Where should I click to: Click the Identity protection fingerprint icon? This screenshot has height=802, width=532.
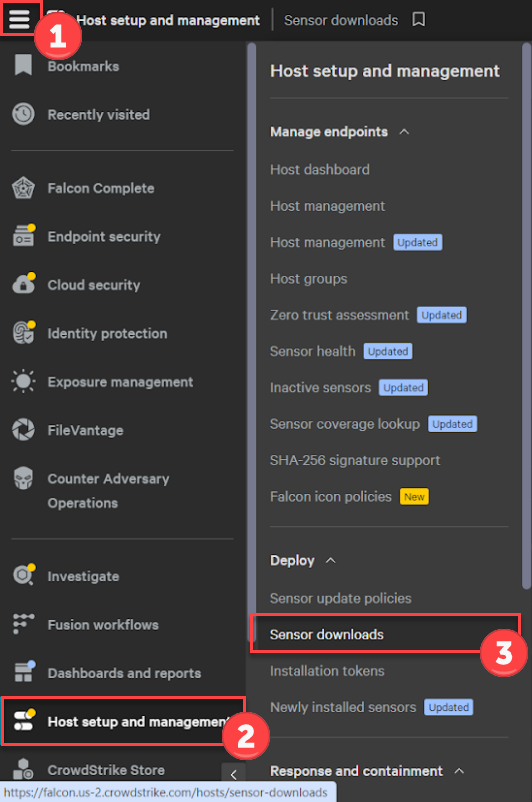[x=24, y=332]
